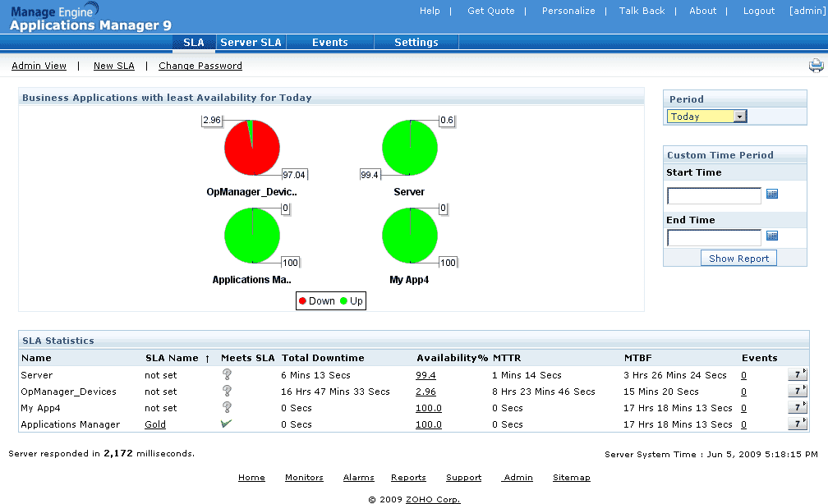Click green checkmark for Applications Manager
The image size is (828, 504).
pos(227,424)
